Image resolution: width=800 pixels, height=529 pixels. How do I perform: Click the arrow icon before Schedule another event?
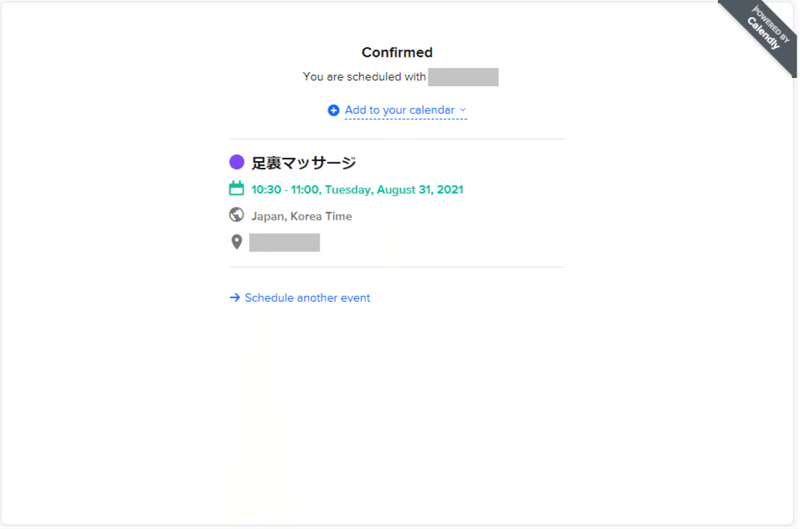tap(235, 298)
